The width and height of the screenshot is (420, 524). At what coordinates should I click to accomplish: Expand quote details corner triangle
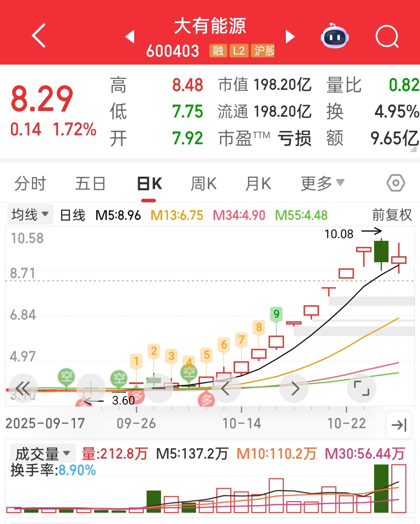[414, 149]
